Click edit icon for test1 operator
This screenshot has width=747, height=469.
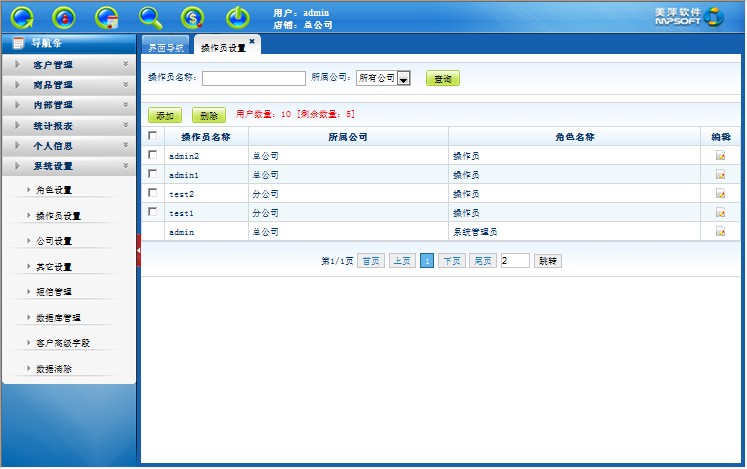720,213
